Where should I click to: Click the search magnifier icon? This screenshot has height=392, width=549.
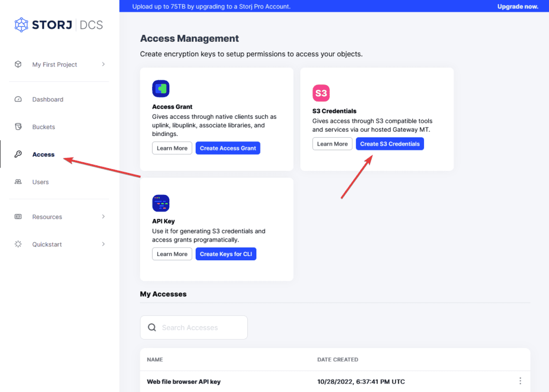tap(152, 327)
